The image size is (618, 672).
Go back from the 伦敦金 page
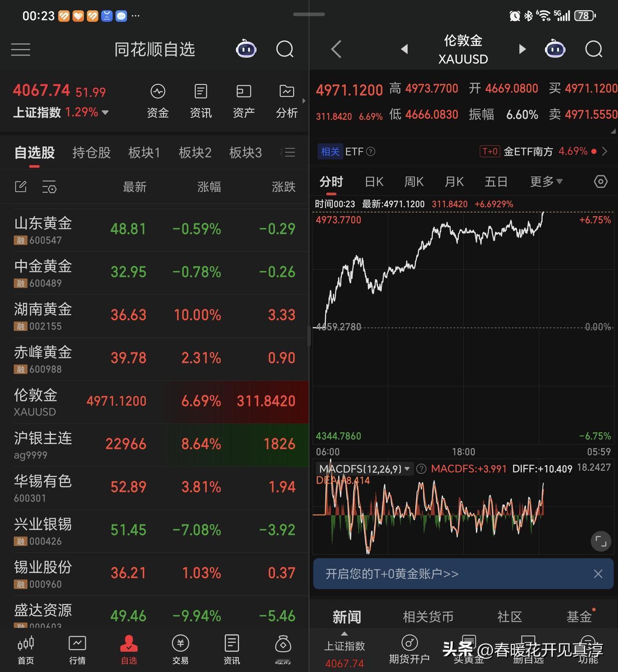pyautogui.click(x=337, y=49)
